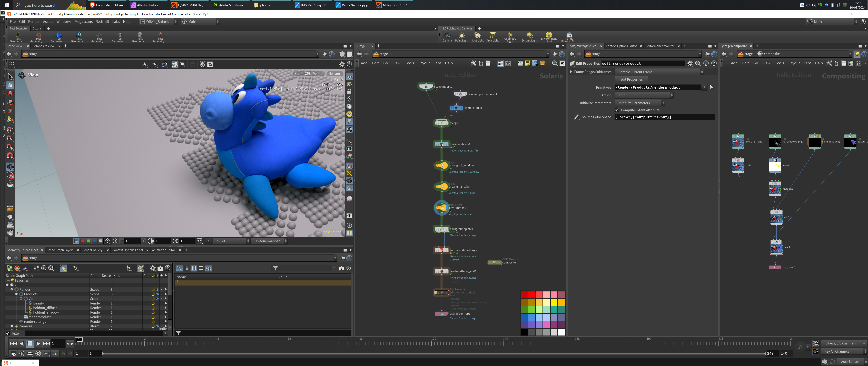The height and width of the screenshot is (366, 868).
Task: Add a Point Light from the shelf
Action: (462, 37)
